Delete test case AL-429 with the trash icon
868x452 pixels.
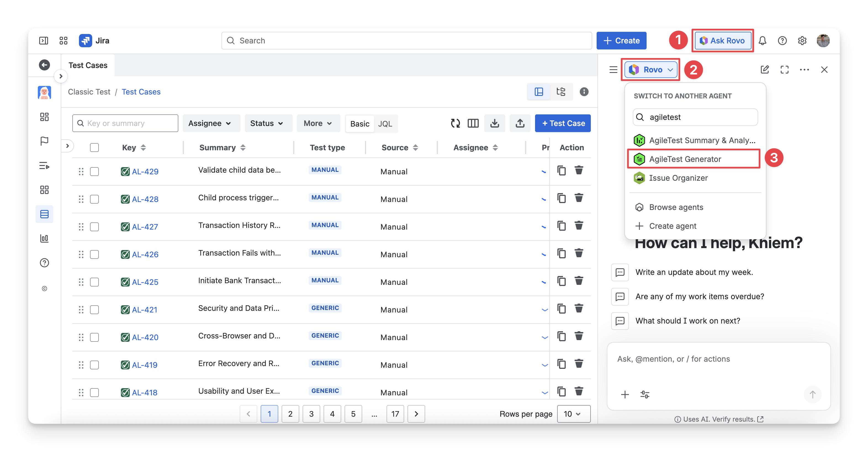(x=579, y=170)
